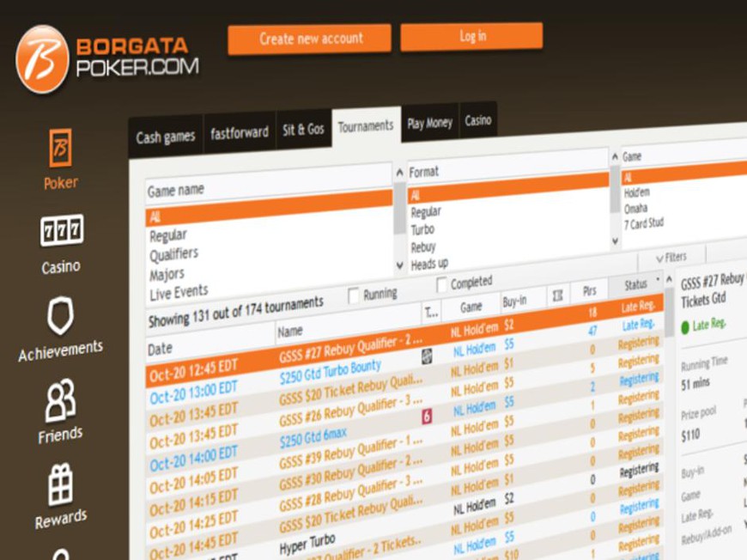The image size is (747, 560).
Task: Select the Hyper Turbo tournament
Action: (x=307, y=544)
